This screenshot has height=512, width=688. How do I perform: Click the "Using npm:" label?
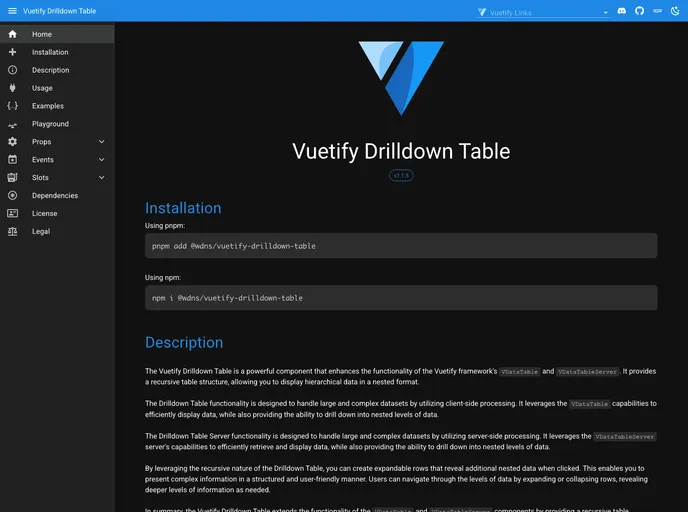click(x=163, y=278)
